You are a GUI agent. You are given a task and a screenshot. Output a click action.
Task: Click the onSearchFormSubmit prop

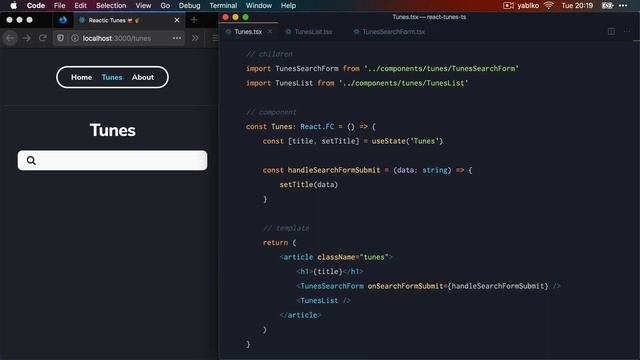[405, 286]
